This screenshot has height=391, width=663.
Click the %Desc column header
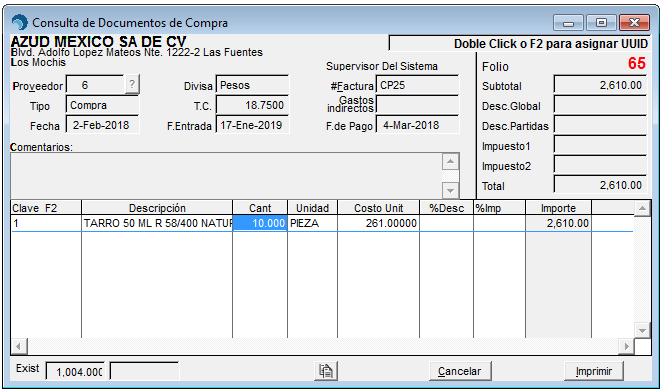[447, 208]
